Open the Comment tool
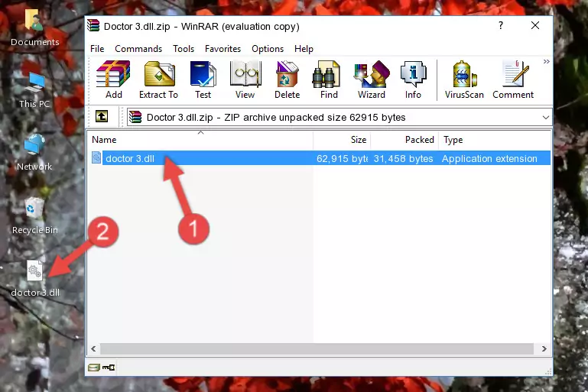588x392 pixels. pos(513,79)
